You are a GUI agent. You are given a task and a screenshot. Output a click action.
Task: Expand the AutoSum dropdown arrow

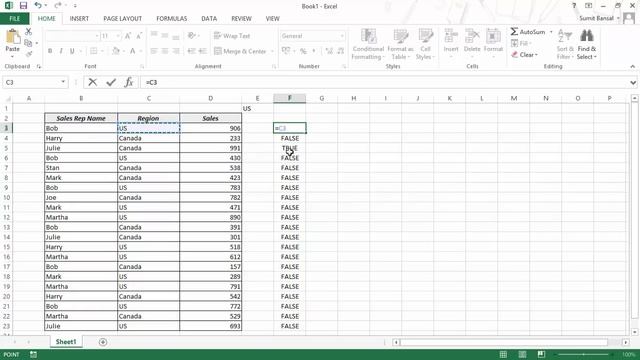tap(551, 32)
